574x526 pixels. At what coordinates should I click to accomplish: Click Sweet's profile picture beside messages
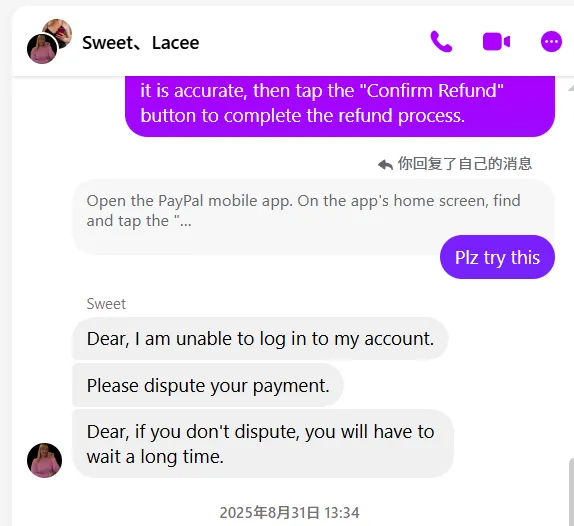pyautogui.click(x=44, y=460)
